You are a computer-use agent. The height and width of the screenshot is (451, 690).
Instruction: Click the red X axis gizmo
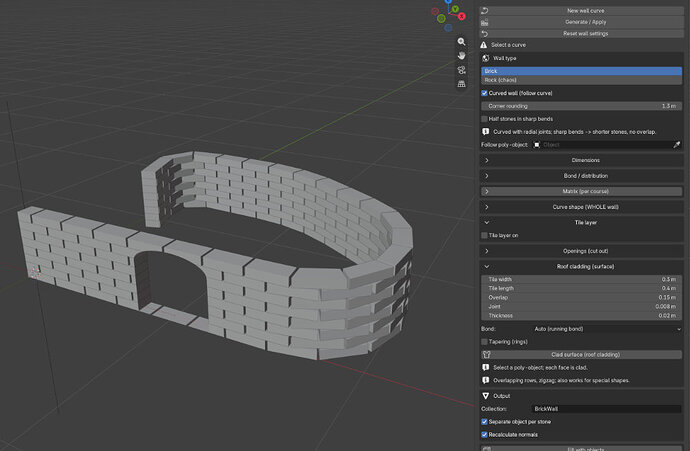pyautogui.click(x=462, y=16)
